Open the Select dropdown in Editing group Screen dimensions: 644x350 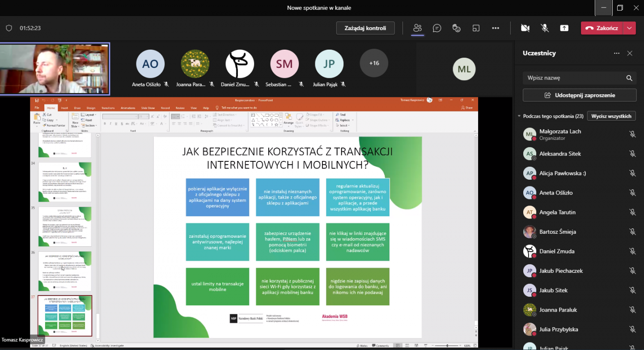[343, 126]
